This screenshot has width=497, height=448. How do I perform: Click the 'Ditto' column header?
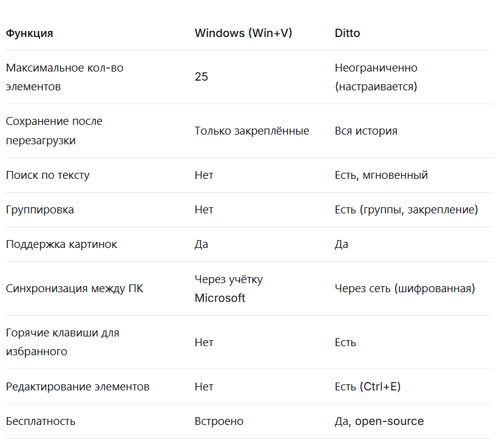click(x=347, y=33)
